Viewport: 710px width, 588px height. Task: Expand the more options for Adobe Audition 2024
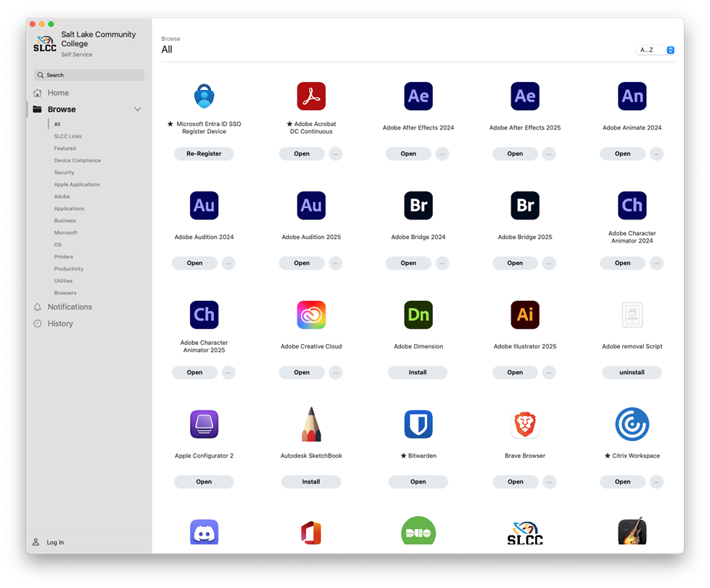pyautogui.click(x=228, y=263)
